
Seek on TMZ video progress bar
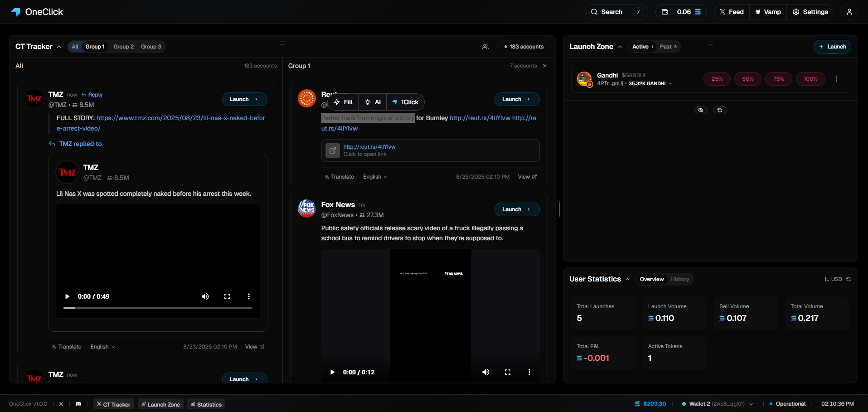[158, 308]
